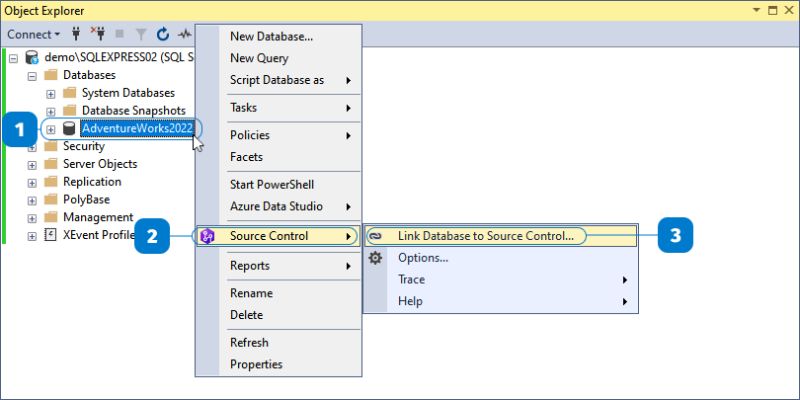Collapse the demo\SQLEXPRESS02 server node
Screen dimensions: 800x400
(x=13, y=58)
